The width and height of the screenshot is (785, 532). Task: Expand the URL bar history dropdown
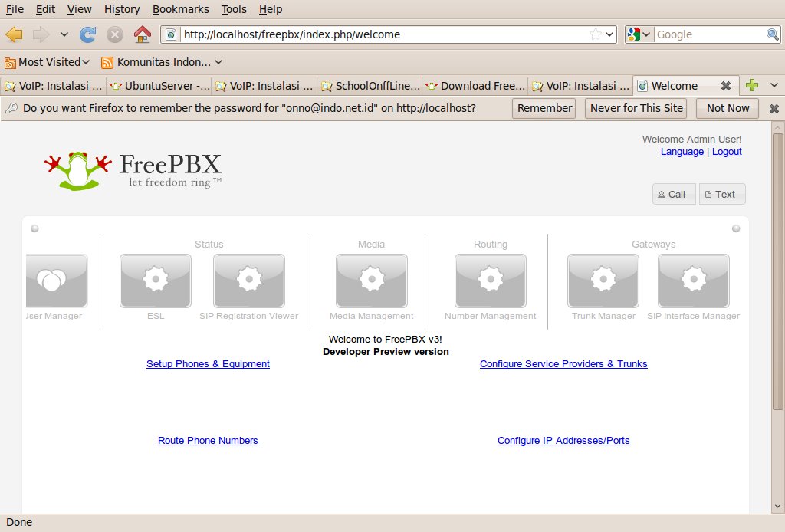click(x=609, y=34)
